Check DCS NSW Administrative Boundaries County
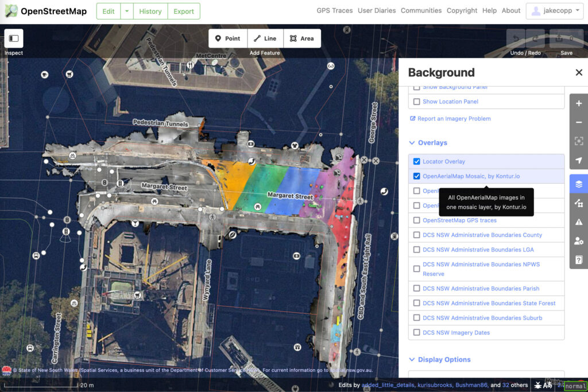 point(416,235)
